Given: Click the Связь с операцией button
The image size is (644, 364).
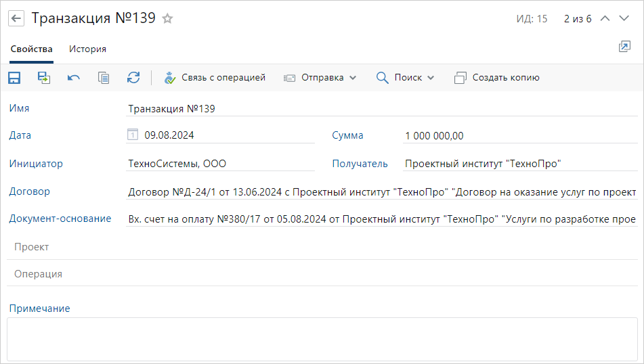Looking at the screenshot, I should (x=215, y=78).
